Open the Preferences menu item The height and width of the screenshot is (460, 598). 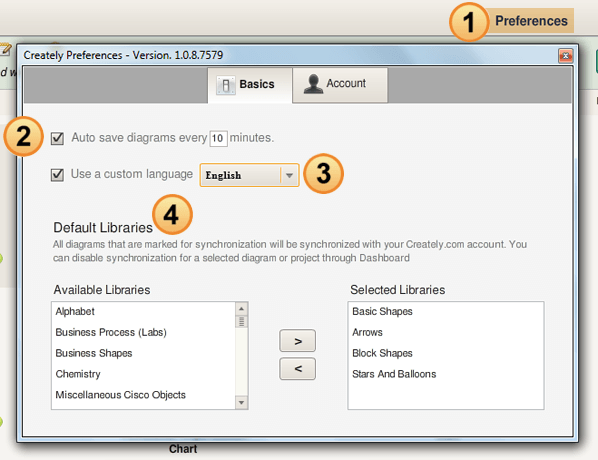click(531, 21)
